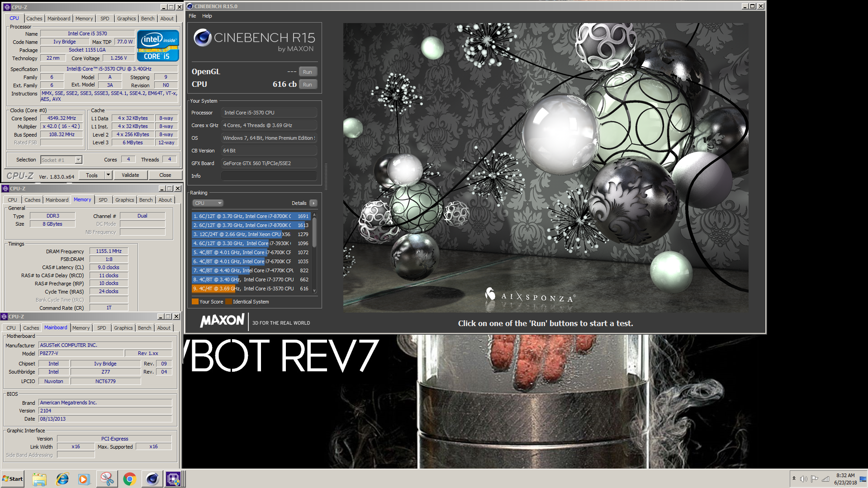Click the title bar icon of the CPU-Z CPU window
The width and height of the screenshot is (868, 488).
[7, 7]
